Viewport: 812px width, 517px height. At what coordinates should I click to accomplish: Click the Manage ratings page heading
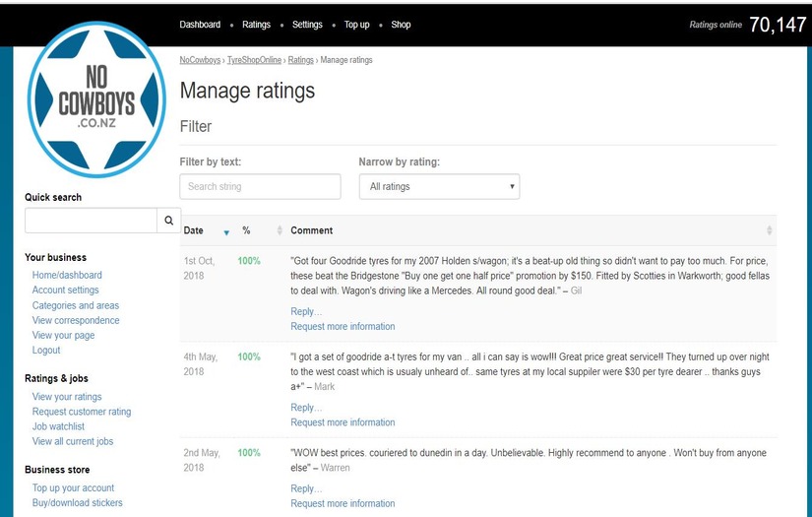point(247,91)
